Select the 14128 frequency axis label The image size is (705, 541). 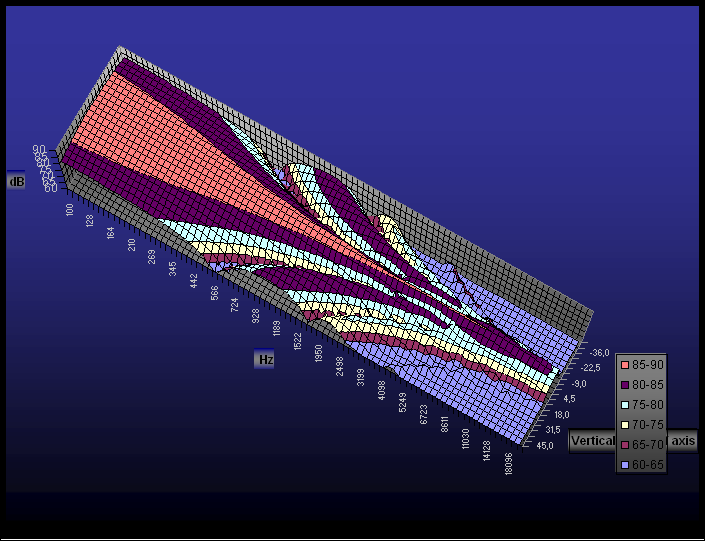pyautogui.click(x=486, y=451)
